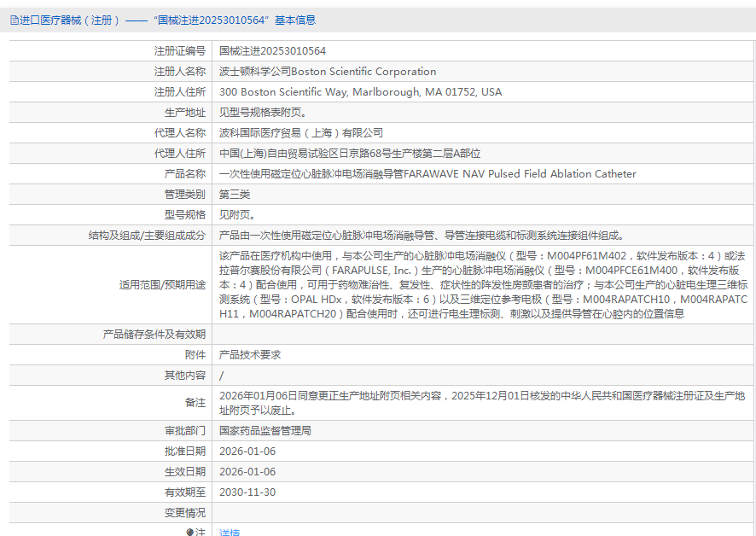Viewport: 756px width, 536px height.
Task: Click the 生效日期 label
Action: tap(185, 472)
